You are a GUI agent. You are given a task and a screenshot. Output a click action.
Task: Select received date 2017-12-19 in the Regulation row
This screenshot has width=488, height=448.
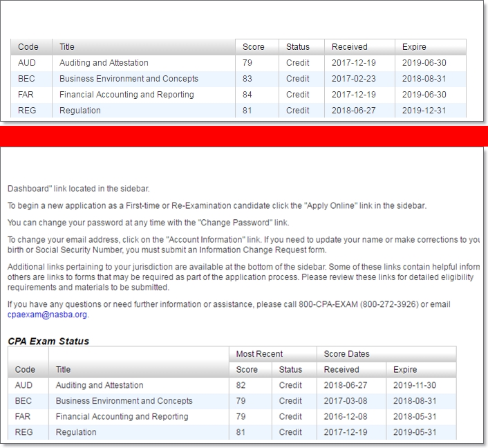coord(345,432)
